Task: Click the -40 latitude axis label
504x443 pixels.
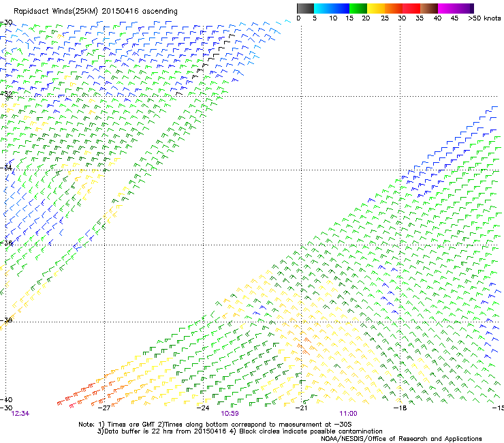Action: click(6, 399)
